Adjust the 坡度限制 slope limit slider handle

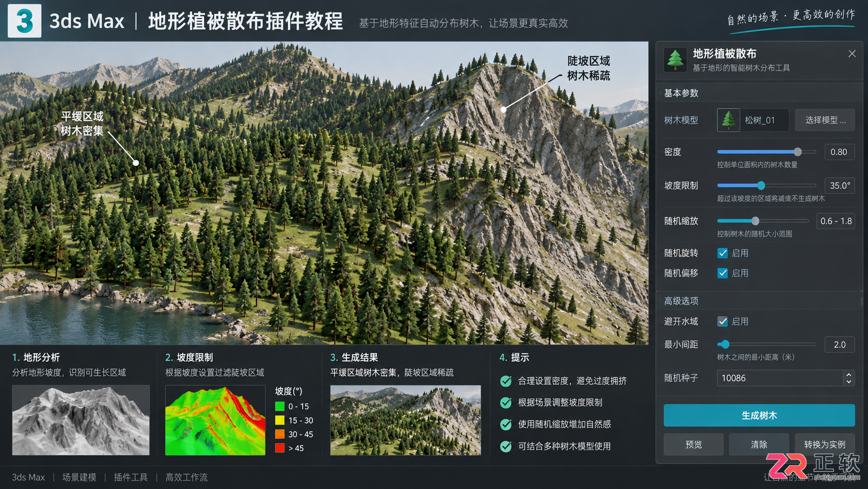(761, 186)
